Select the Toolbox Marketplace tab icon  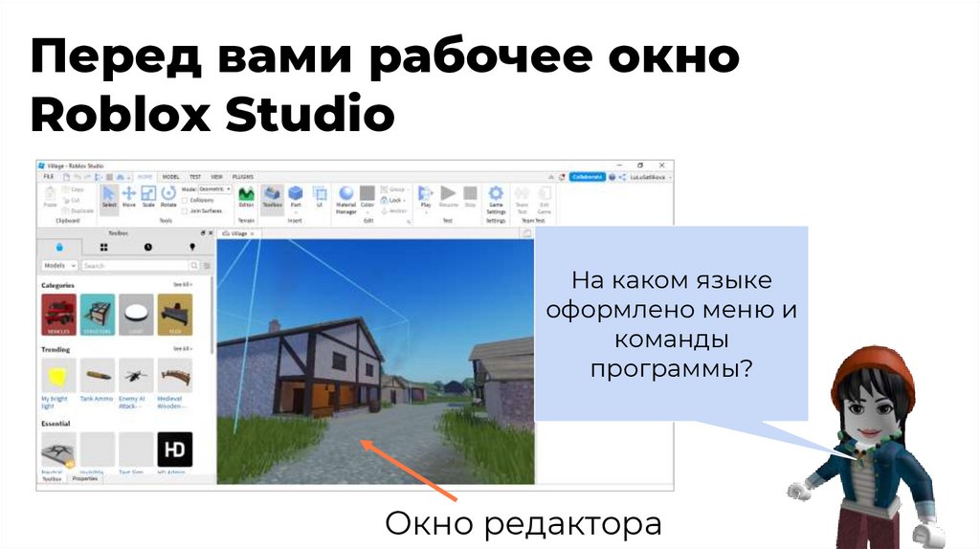click(x=59, y=248)
